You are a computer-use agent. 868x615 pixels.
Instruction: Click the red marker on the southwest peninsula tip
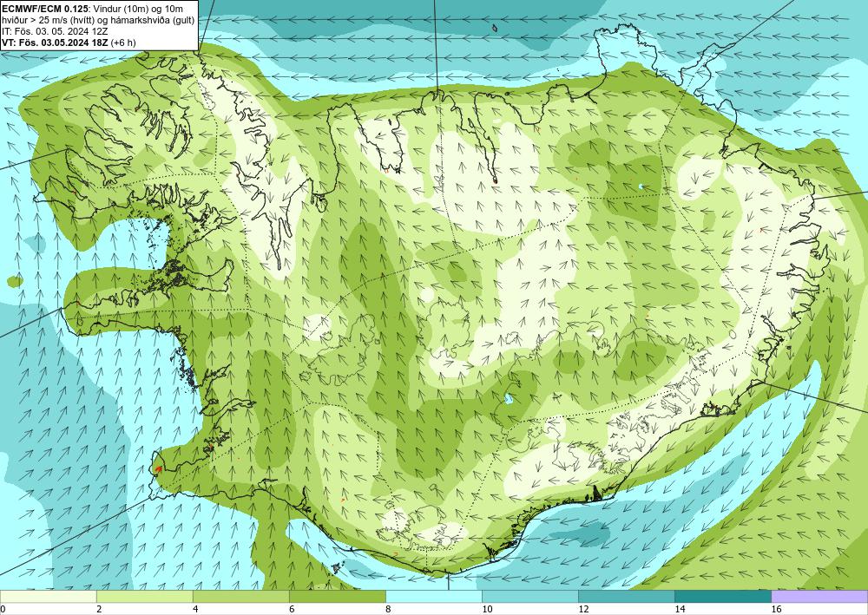(158, 469)
